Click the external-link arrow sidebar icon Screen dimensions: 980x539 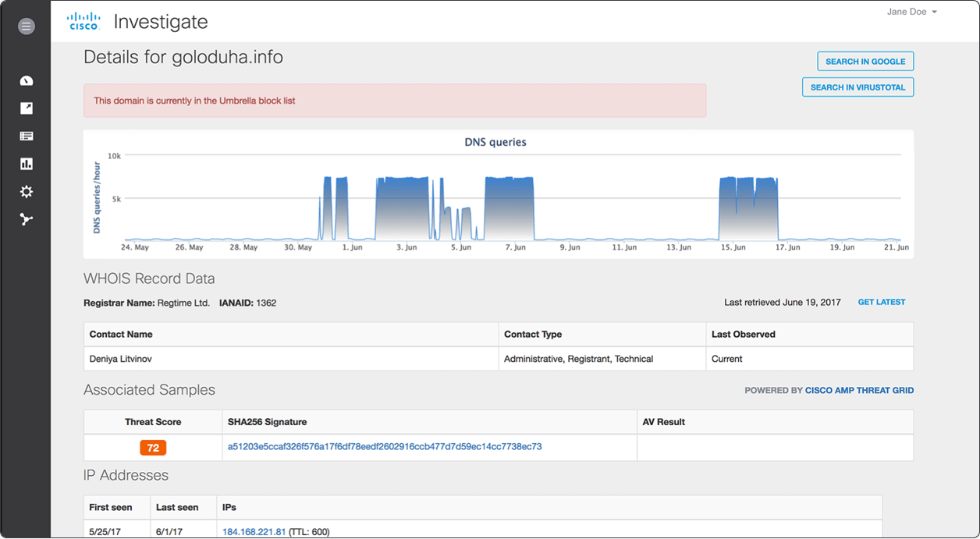(27, 108)
